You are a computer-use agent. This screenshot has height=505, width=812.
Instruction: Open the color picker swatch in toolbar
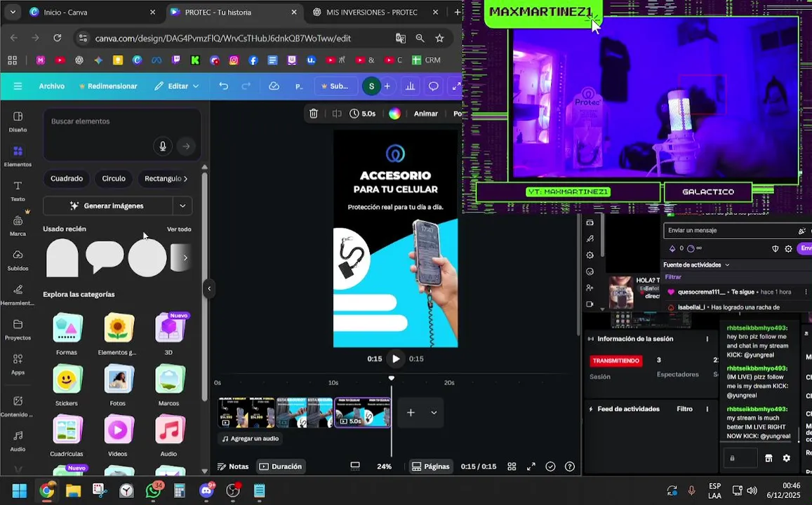coord(394,114)
